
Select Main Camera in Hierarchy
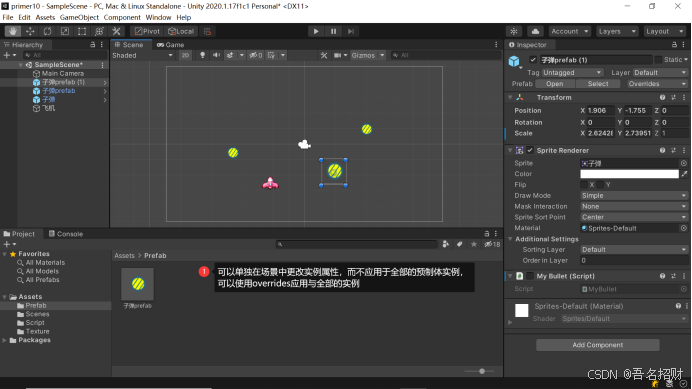tap(63, 73)
